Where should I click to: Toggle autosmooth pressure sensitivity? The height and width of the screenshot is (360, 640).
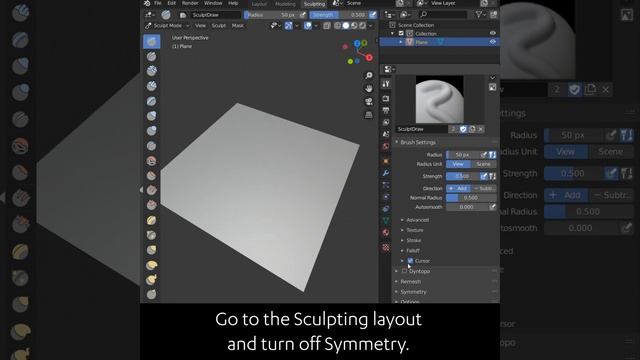click(493, 207)
